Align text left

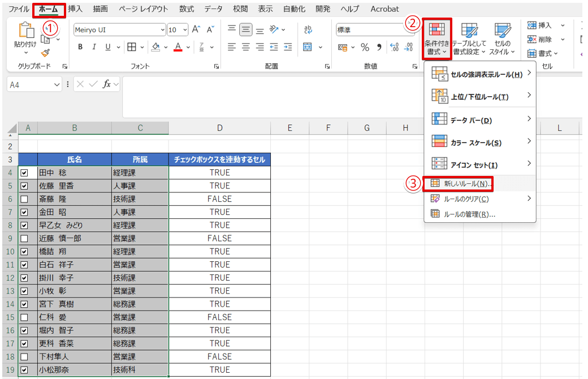pyautogui.click(x=232, y=47)
